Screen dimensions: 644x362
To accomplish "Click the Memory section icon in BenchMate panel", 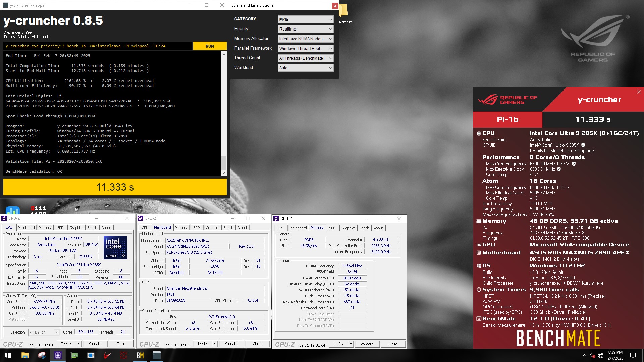I will tap(479, 221).
